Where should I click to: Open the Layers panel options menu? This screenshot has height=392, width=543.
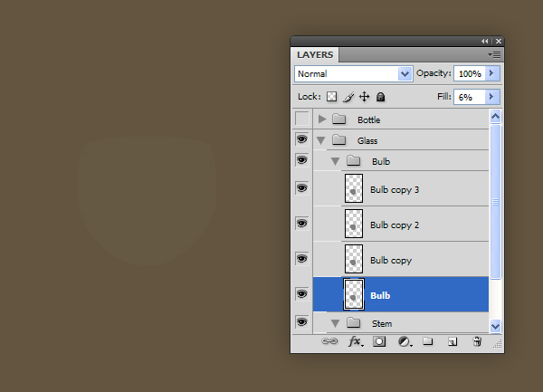pyautogui.click(x=494, y=54)
